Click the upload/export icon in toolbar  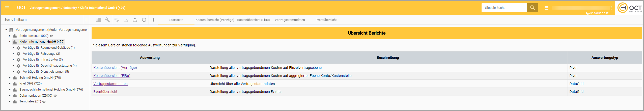click(135, 20)
